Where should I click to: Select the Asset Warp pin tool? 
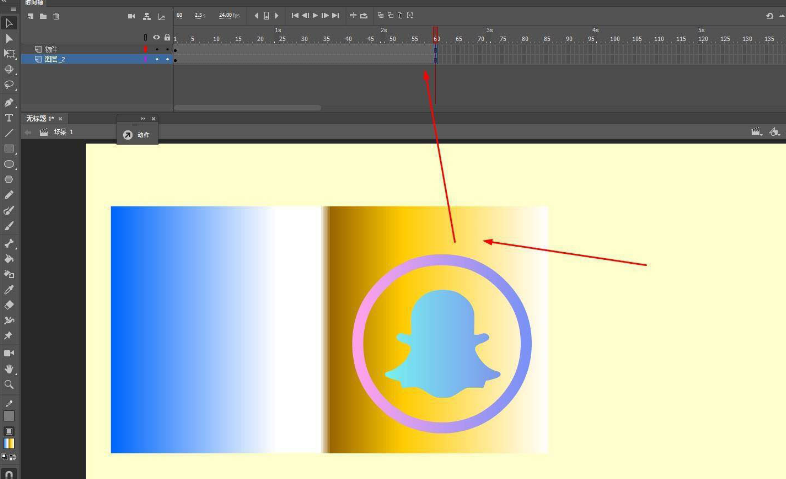(9, 336)
